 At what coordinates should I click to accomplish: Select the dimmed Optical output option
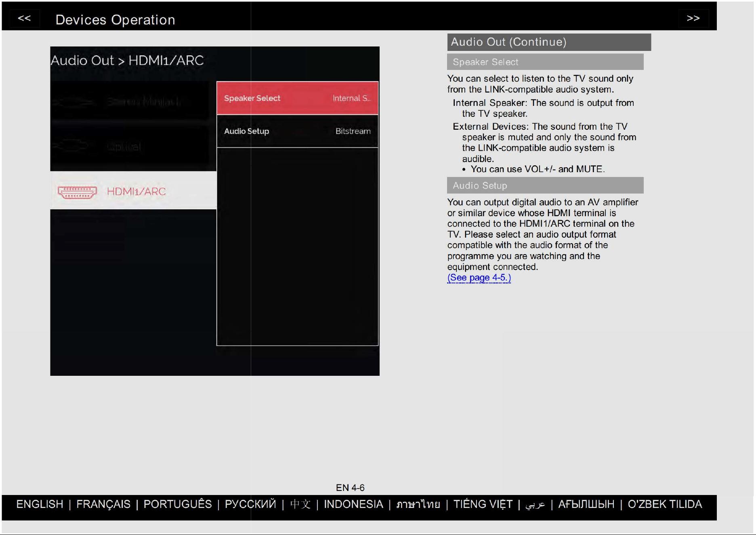point(130,146)
